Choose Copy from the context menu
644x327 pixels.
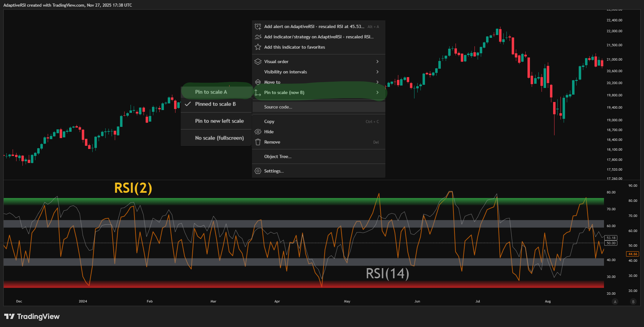(x=319, y=122)
